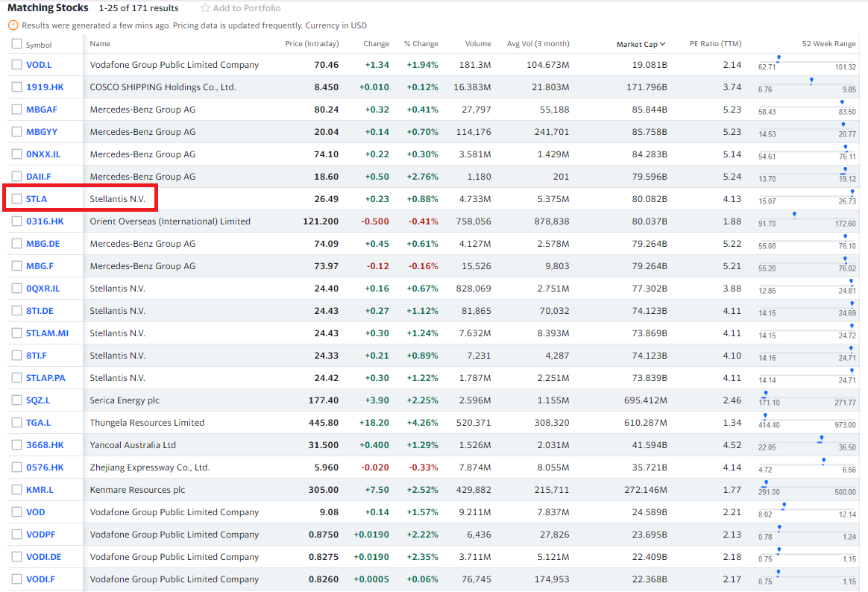Sort by % Change column header
Viewport: 868px width, 592px height.
(421, 44)
